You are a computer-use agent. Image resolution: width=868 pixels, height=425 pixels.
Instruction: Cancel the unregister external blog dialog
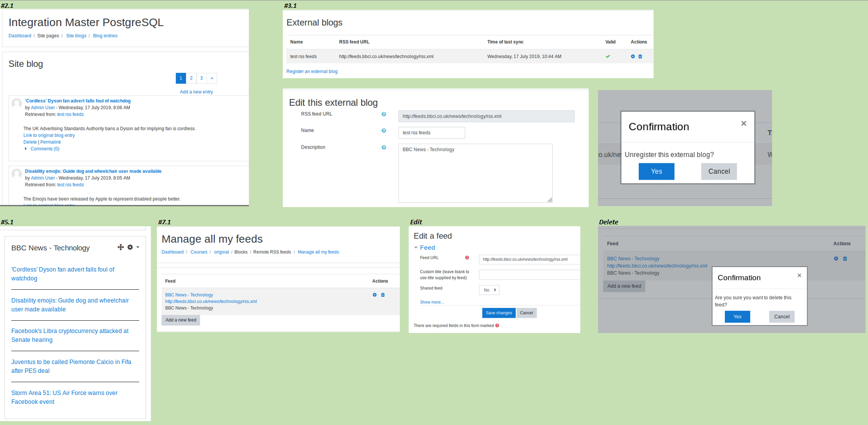point(719,172)
